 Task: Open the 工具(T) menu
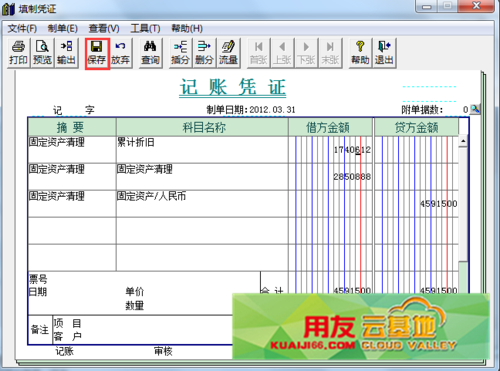click(145, 28)
